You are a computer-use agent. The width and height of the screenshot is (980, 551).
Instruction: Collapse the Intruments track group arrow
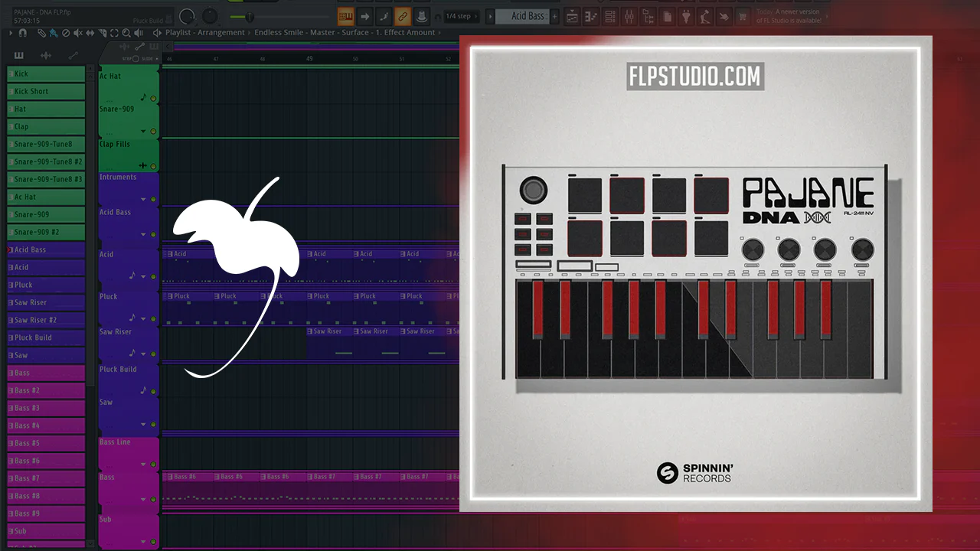point(143,199)
